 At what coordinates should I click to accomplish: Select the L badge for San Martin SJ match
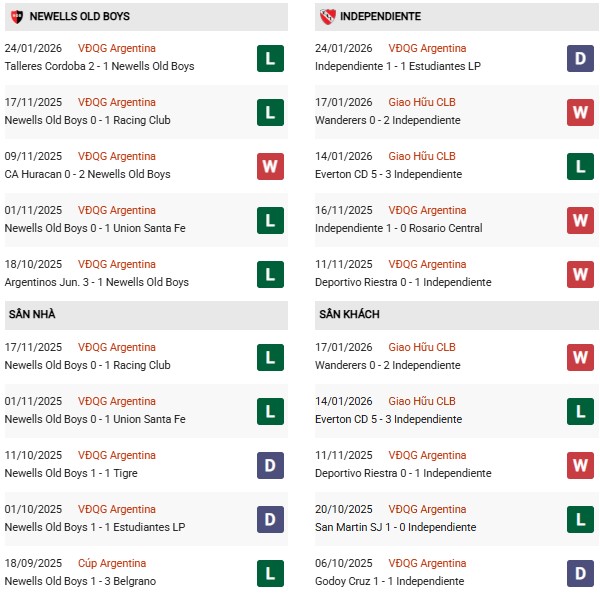(580, 519)
